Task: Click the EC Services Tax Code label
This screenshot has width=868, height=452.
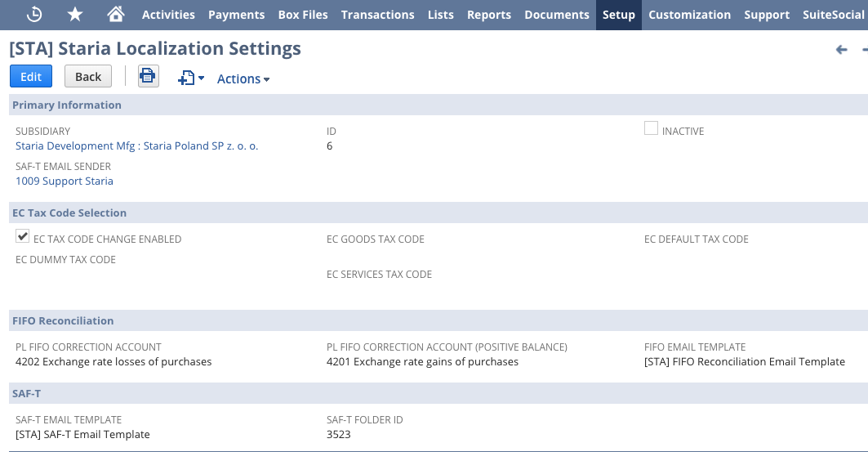Action: click(379, 274)
